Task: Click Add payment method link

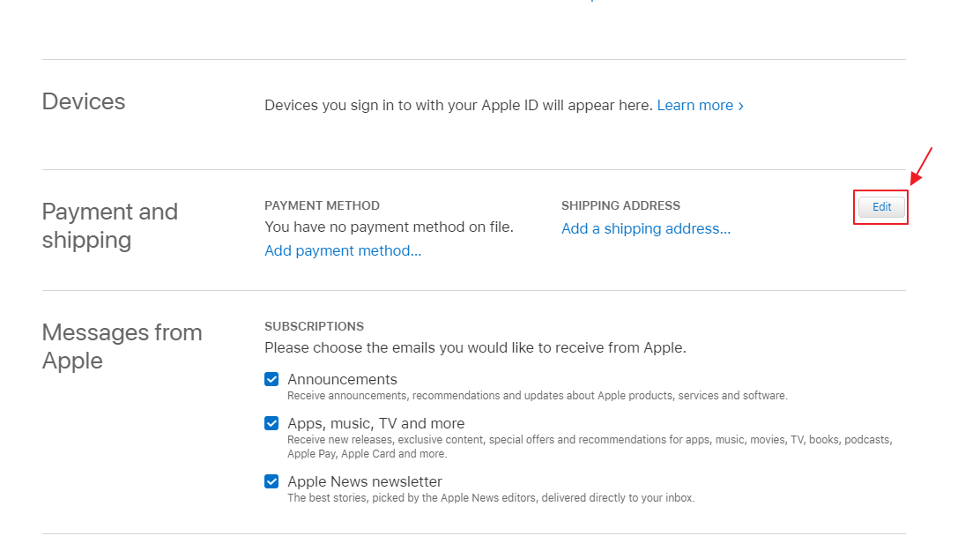Action: [x=343, y=250]
